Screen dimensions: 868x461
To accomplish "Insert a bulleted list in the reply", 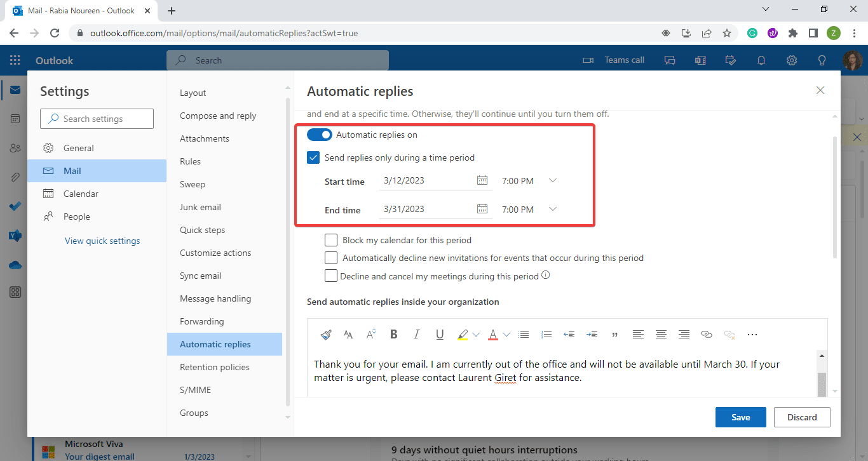I will [x=524, y=335].
